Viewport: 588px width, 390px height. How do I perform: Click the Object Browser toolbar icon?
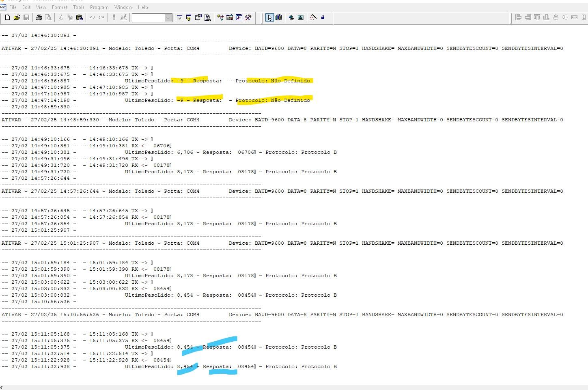230,17
